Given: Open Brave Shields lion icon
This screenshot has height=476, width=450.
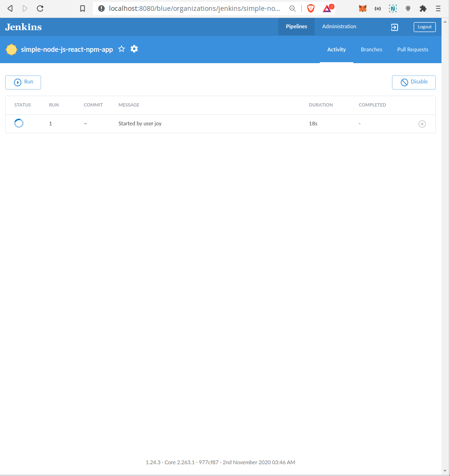Looking at the screenshot, I should (310, 8).
